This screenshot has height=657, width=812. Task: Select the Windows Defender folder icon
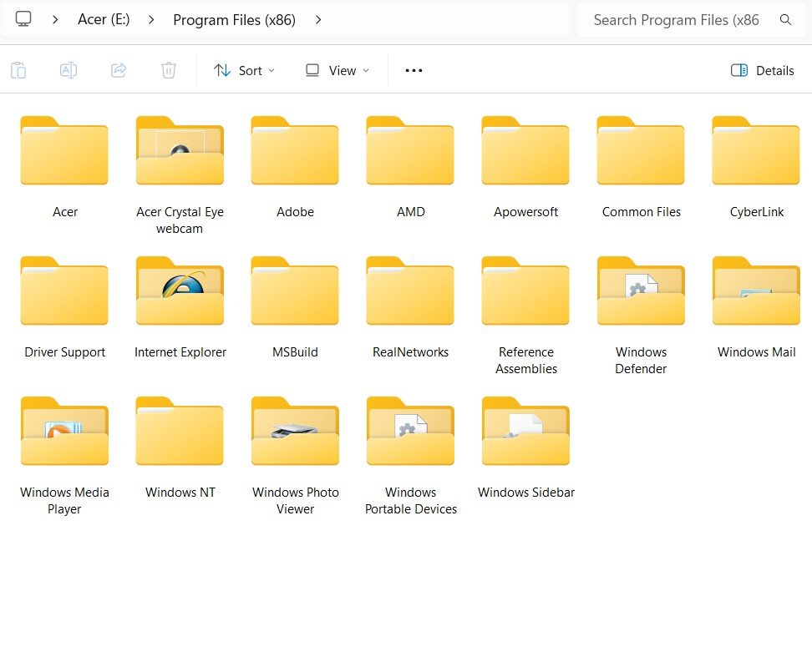point(641,291)
